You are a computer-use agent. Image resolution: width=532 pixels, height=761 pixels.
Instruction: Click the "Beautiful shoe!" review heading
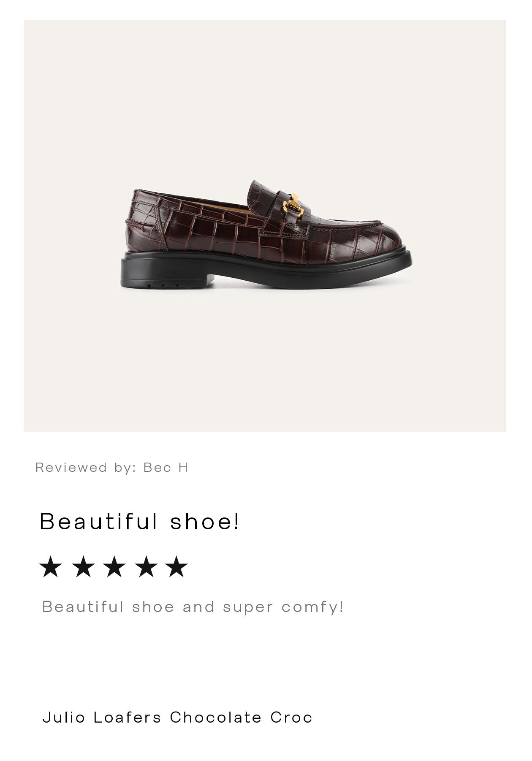139,521
